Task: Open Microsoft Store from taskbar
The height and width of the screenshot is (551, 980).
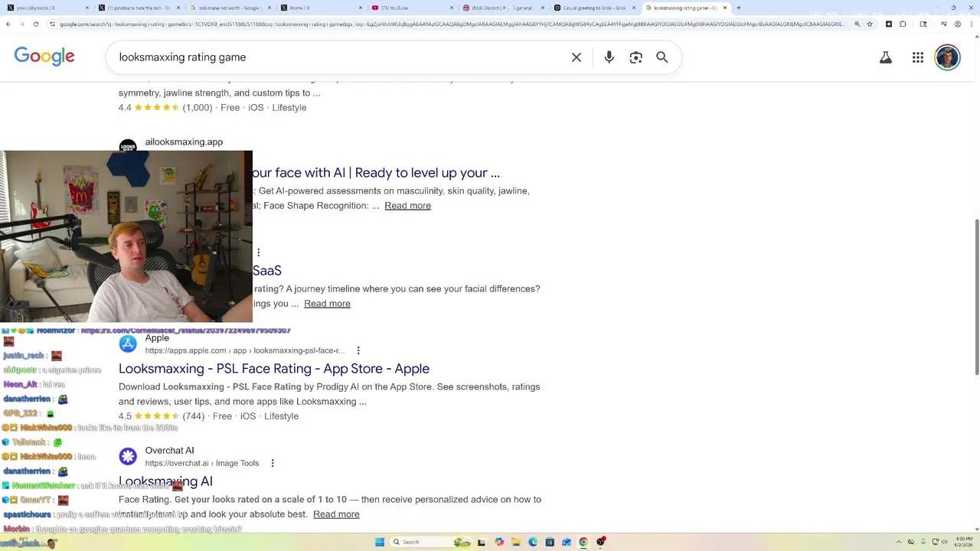Action: click(x=550, y=542)
